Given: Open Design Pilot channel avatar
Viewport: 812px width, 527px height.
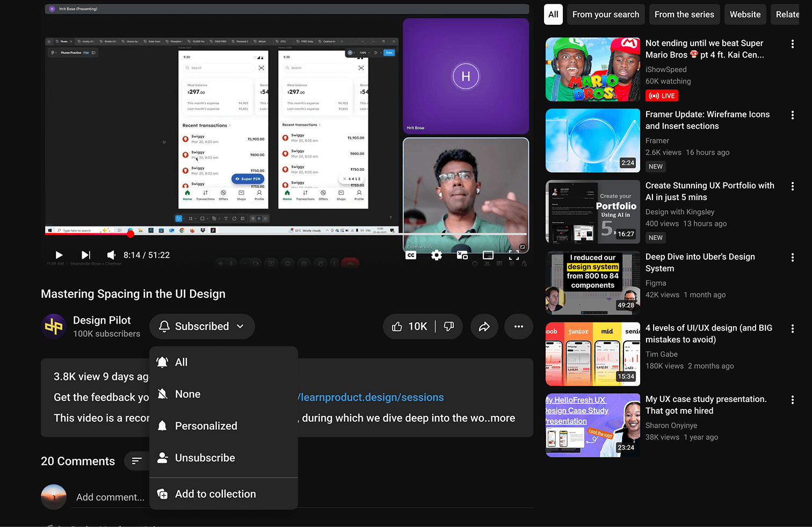Looking at the screenshot, I should (54, 326).
